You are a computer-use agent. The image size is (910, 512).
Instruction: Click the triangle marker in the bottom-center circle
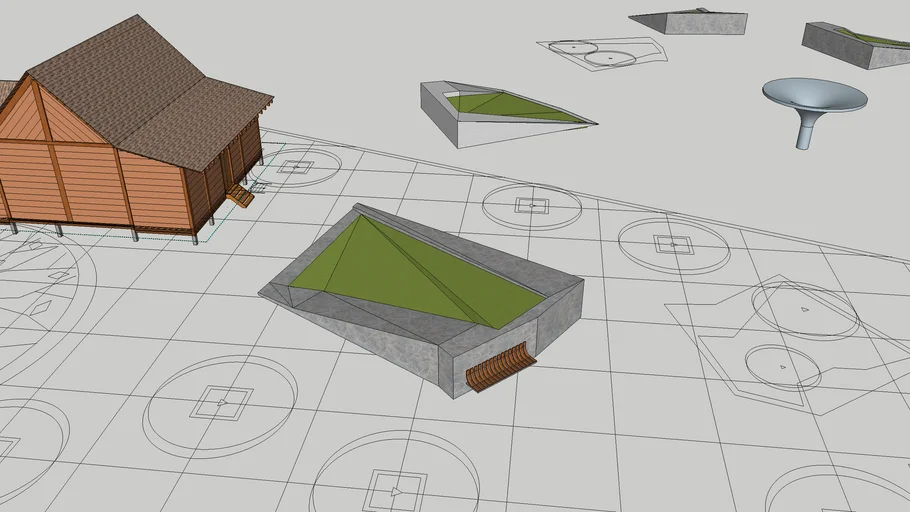tap(396, 491)
